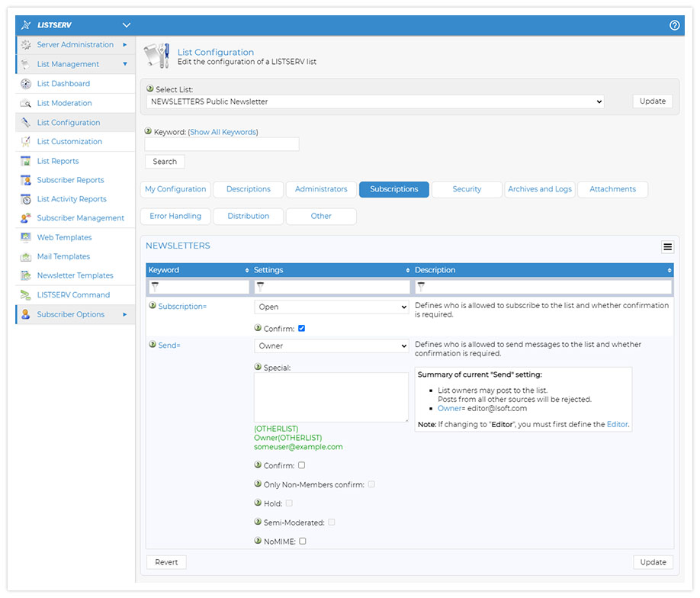Click the Newsletter Templates icon
Screen dimensions: 700x598
[x=26, y=275]
